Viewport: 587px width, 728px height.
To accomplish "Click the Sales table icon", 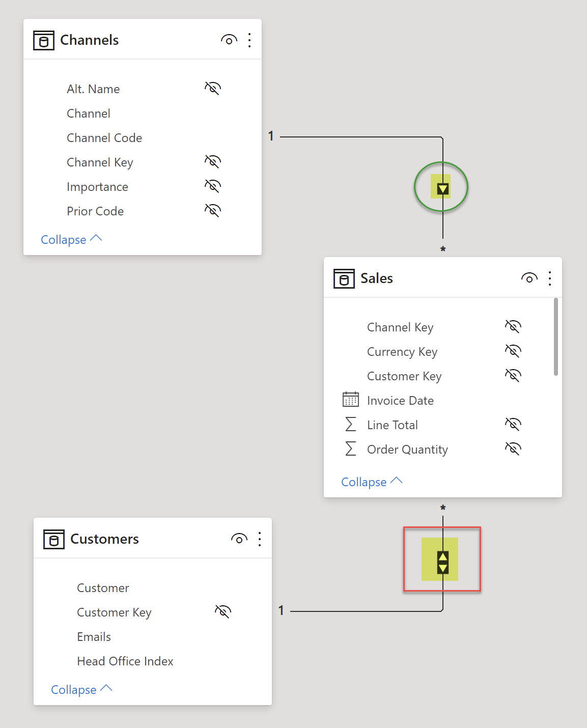I will (x=344, y=278).
